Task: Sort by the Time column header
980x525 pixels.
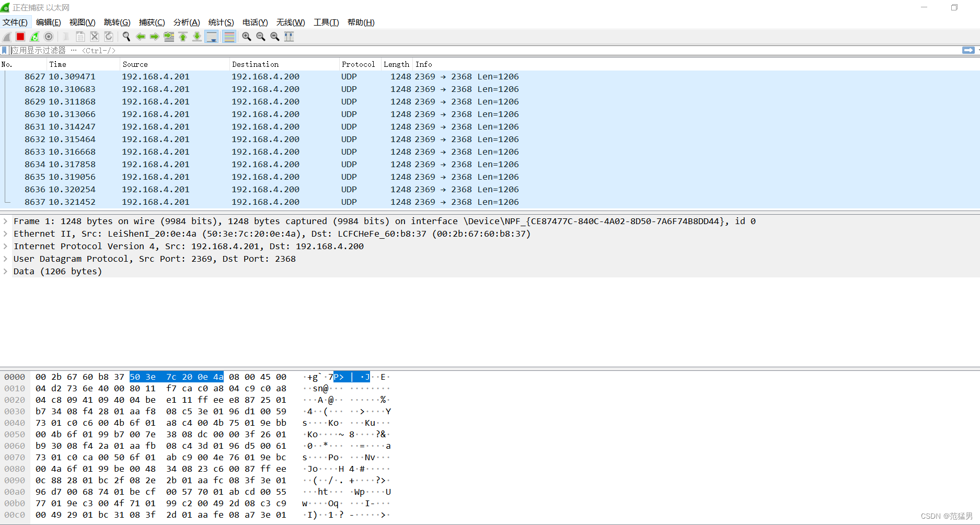Action: click(x=84, y=64)
